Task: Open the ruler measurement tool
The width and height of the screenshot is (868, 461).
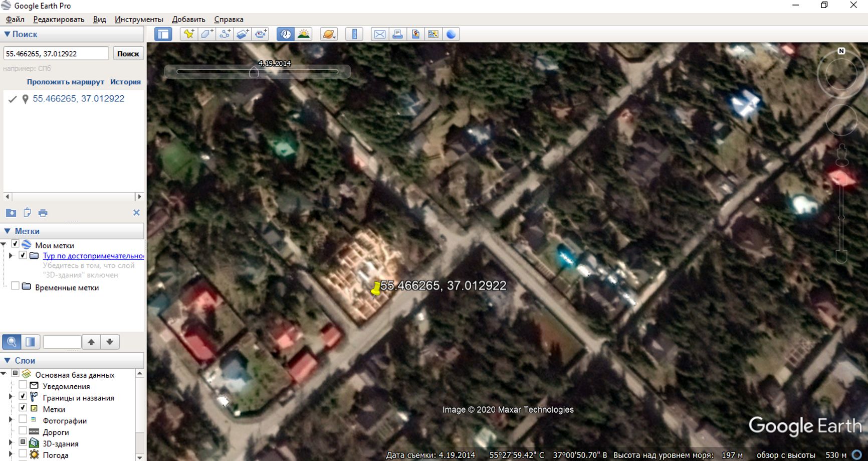Action: pos(354,34)
